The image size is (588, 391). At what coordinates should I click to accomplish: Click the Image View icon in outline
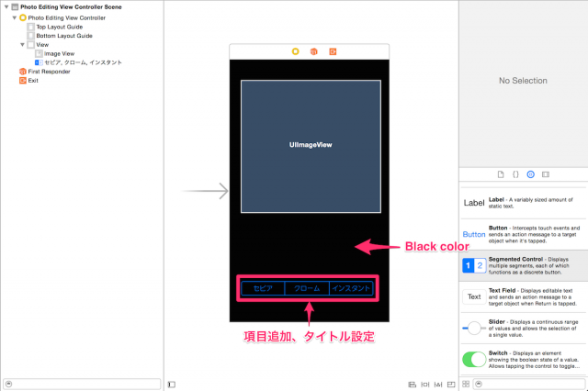[x=39, y=53]
